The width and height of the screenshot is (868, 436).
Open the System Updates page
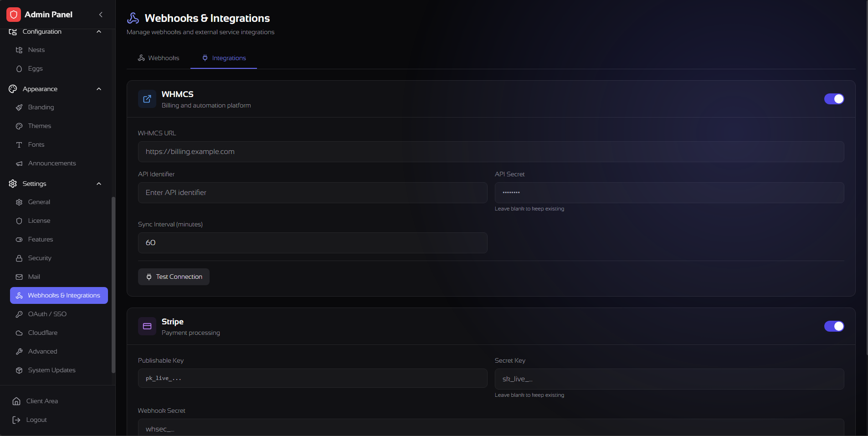coord(59,370)
